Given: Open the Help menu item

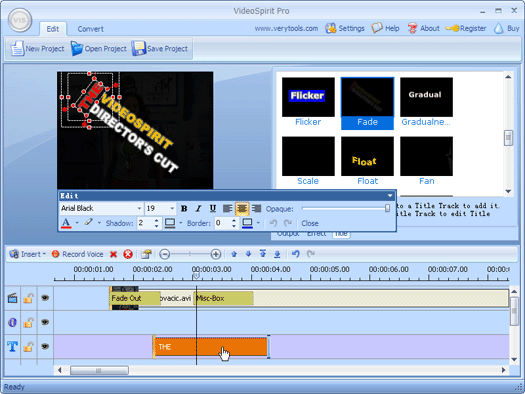Looking at the screenshot, I should [x=385, y=28].
